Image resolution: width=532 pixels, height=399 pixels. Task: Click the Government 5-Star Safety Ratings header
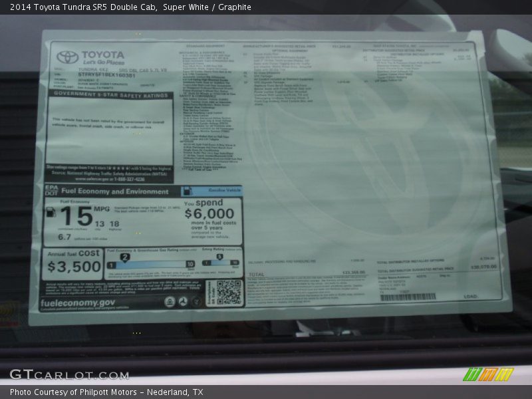pyautogui.click(x=110, y=95)
